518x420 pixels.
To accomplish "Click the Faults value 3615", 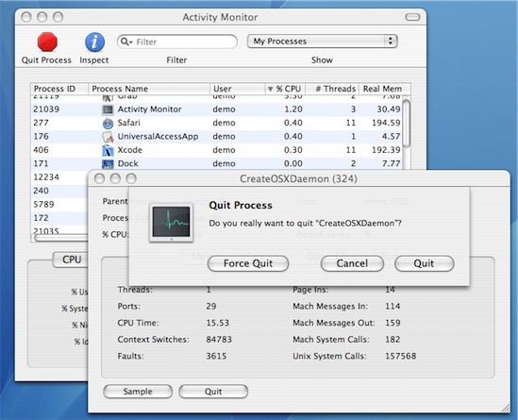I will (x=216, y=356).
